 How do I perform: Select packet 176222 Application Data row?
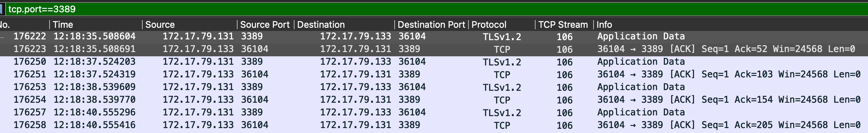[434, 36]
